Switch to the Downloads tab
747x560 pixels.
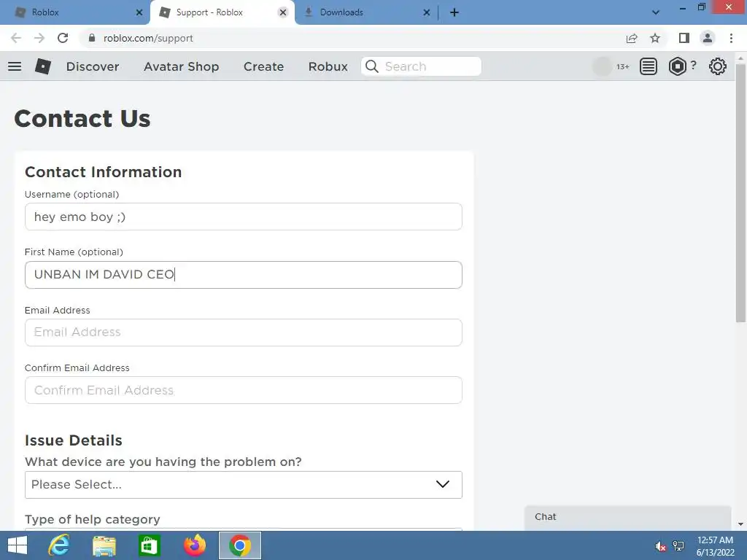[x=367, y=12]
